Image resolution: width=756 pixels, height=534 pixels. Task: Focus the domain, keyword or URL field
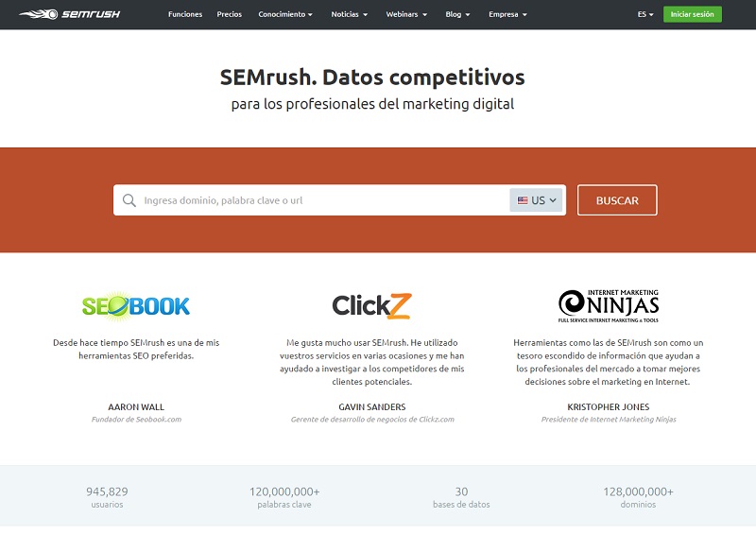(x=321, y=200)
